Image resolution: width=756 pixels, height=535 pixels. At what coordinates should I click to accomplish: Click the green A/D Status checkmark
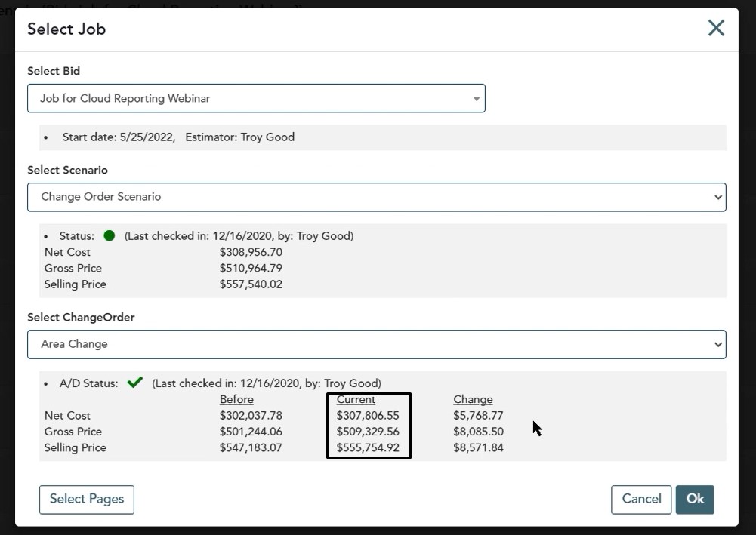click(135, 383)
